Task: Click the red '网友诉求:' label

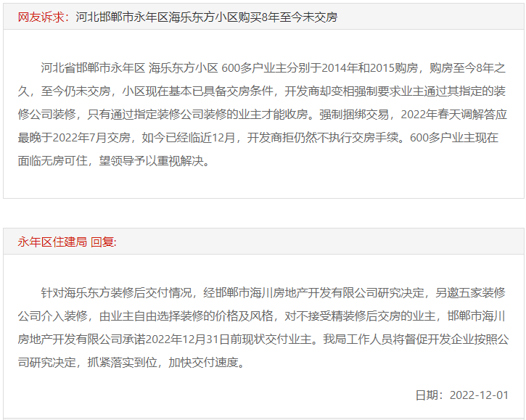Action: pyautogui.click(x=44, y=17)
